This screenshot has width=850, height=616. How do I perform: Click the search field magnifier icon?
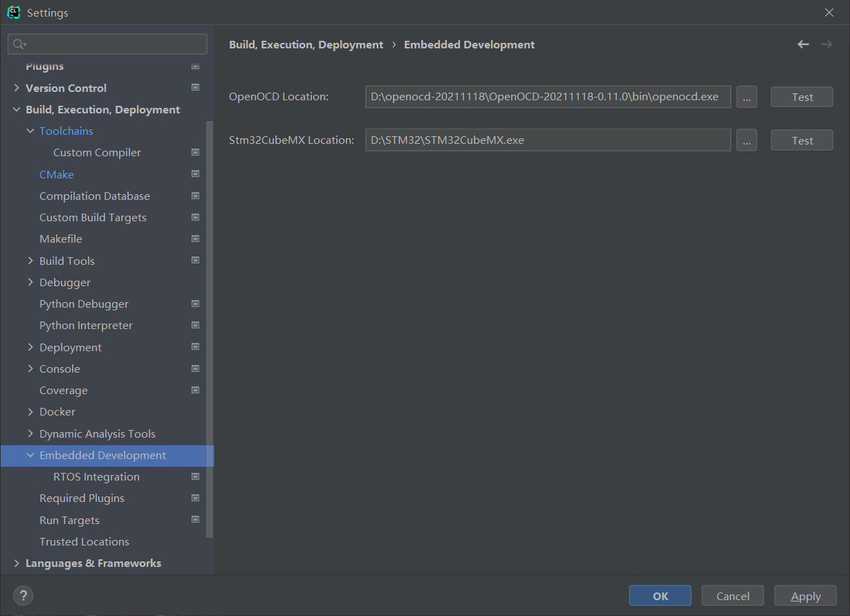19,44
